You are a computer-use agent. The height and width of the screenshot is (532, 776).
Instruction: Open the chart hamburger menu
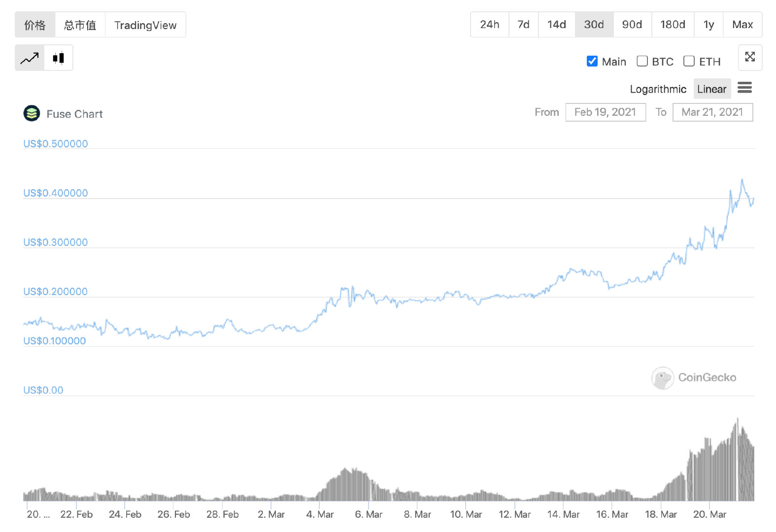point(744,88)
